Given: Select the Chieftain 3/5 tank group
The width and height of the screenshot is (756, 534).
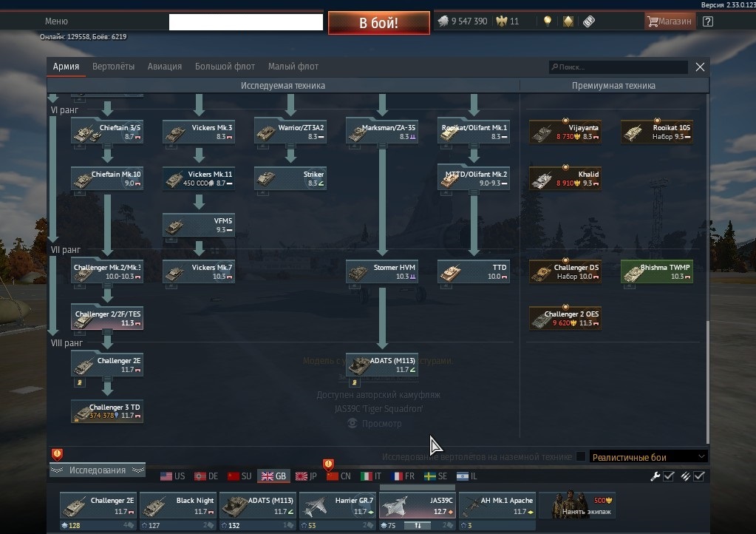Looking at the screenshot, I should [x=107, y=132].
